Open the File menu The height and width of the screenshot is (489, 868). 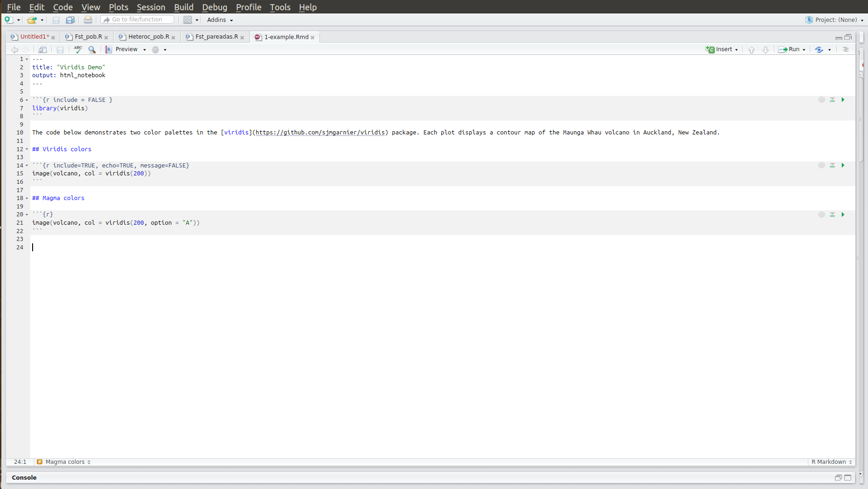14,7
